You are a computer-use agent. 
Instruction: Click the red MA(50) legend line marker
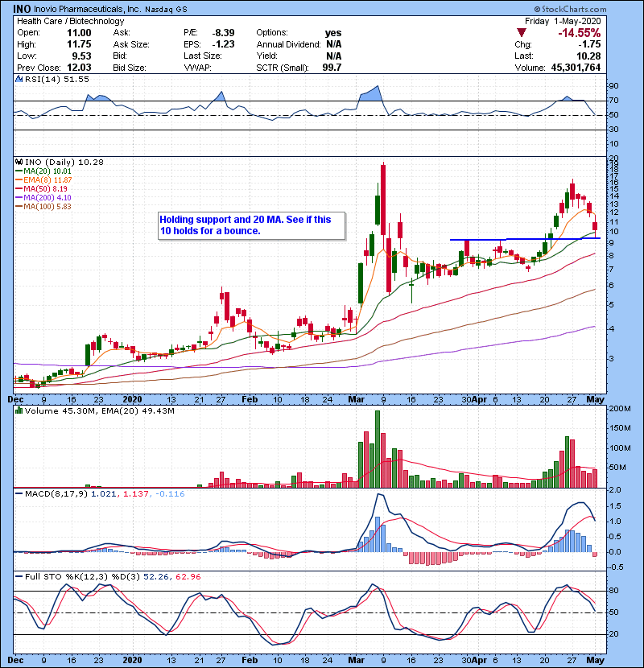[x=19, y=190]
